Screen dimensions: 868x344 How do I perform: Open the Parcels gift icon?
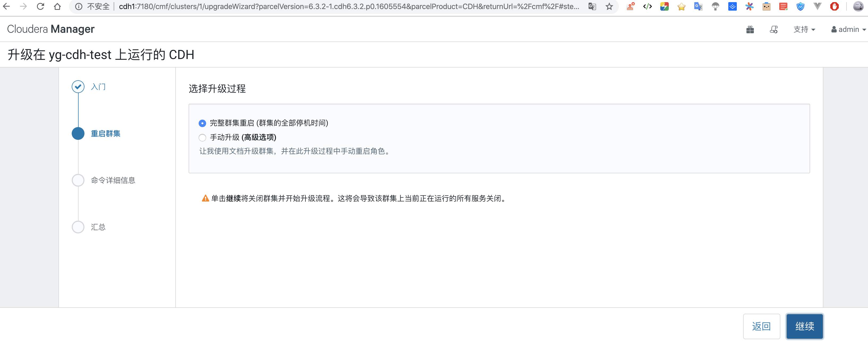[750, 29]
